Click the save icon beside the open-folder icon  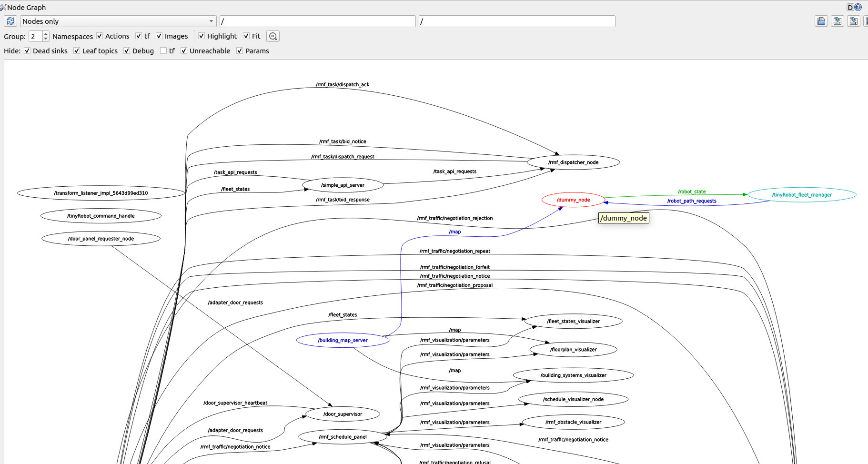[838, 21]
